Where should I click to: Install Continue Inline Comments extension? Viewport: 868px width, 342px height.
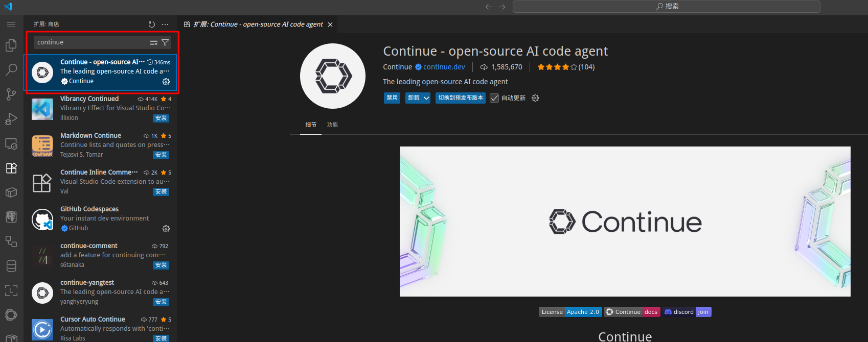pos(161,192)
